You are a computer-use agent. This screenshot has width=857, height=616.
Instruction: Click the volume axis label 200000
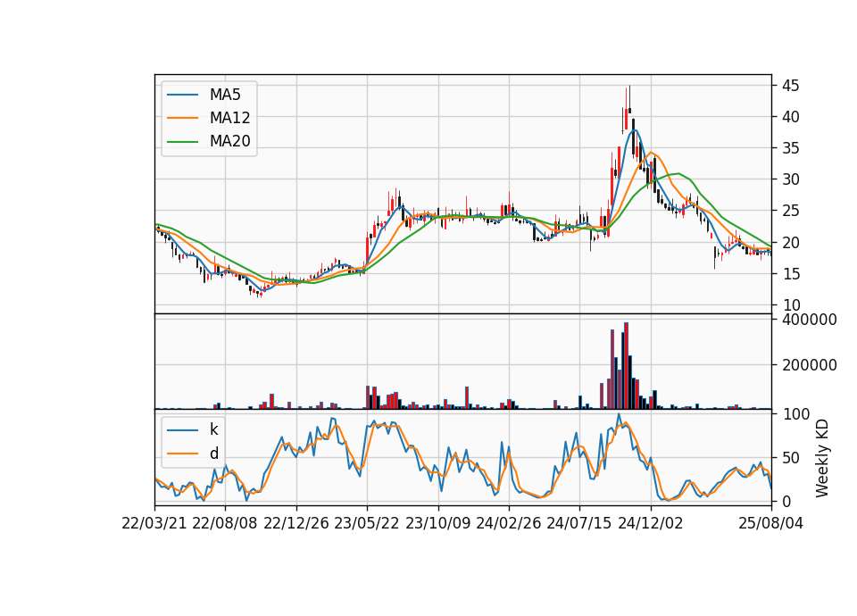tap(809, 365)
